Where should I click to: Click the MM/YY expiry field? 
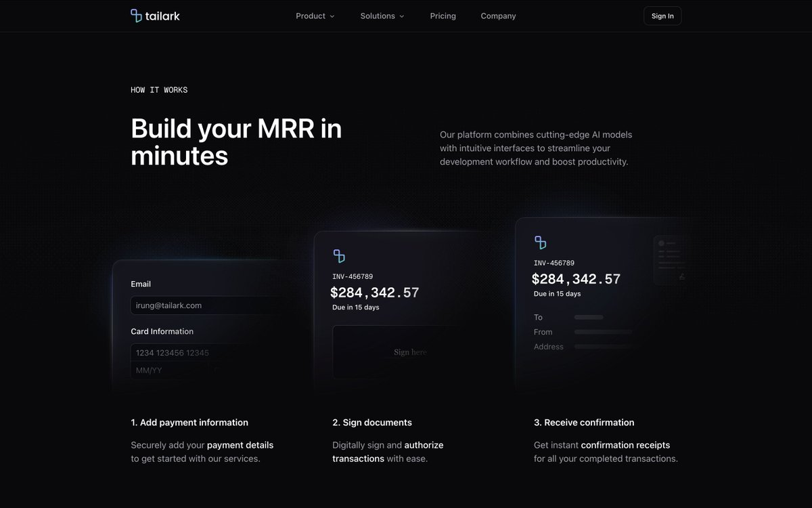coord(169,371)
